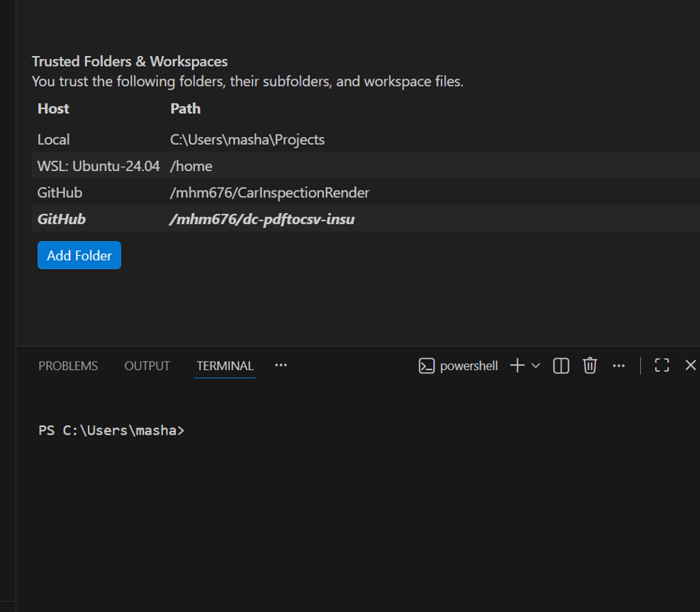This screenshot has height=612, width=700.
Task: Switch to the PROBLEMS tab
Action: point(68,366)
